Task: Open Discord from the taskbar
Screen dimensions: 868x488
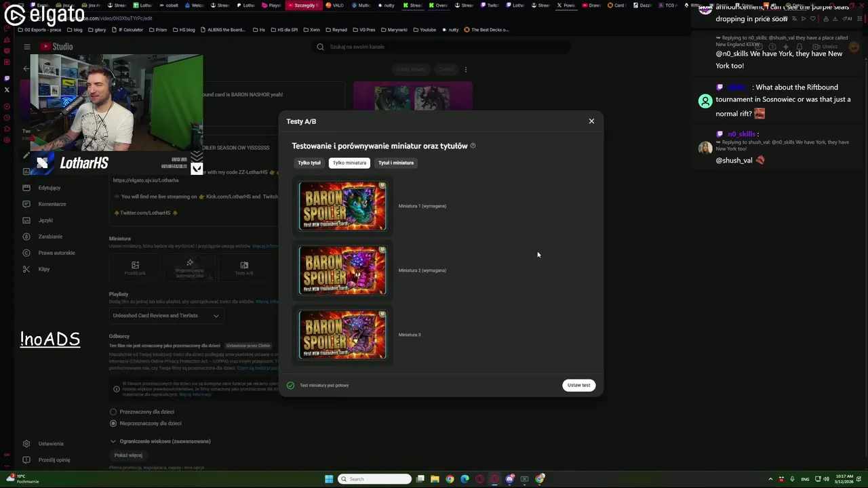Action: tap(509, 479)
